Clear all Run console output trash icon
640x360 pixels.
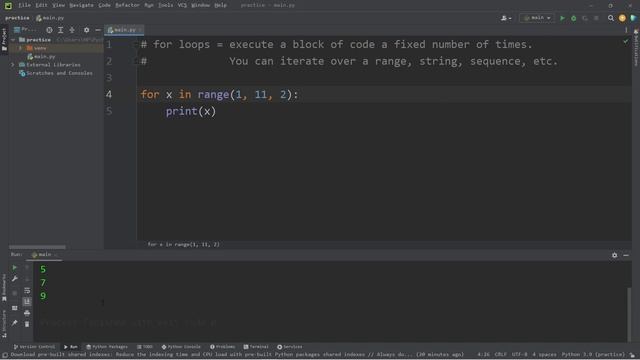[27, 324]
